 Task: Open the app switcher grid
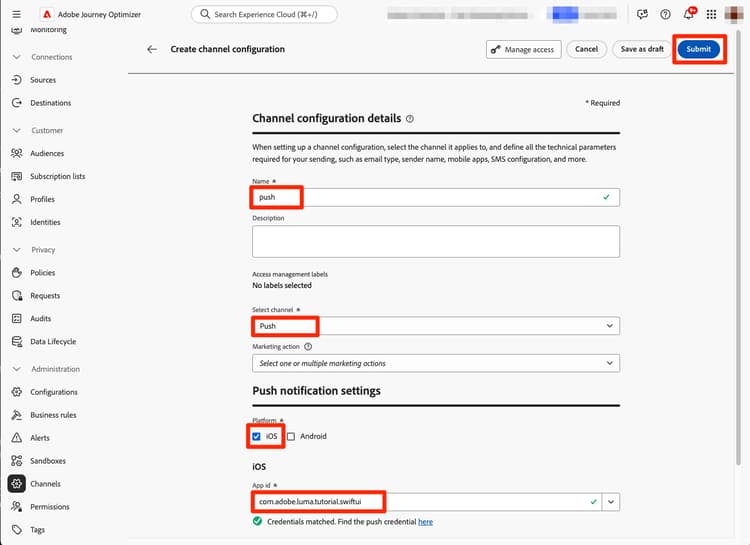point(711,14)
